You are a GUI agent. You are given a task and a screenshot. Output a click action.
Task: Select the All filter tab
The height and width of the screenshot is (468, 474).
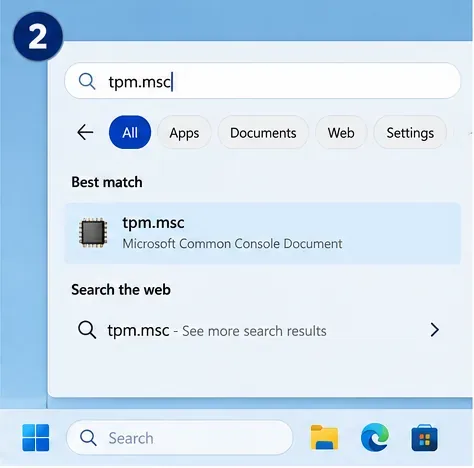pos(130,132)
